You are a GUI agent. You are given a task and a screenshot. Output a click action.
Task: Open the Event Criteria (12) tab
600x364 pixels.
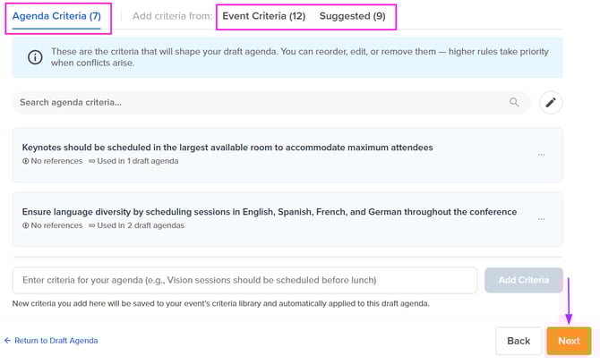click(264, 16)
